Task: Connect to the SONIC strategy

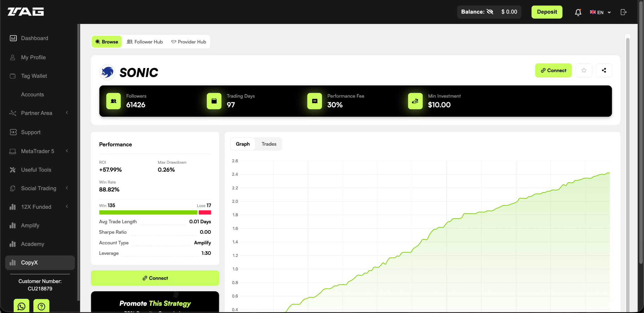Action: pyautogui.click(x=553, y=70)
